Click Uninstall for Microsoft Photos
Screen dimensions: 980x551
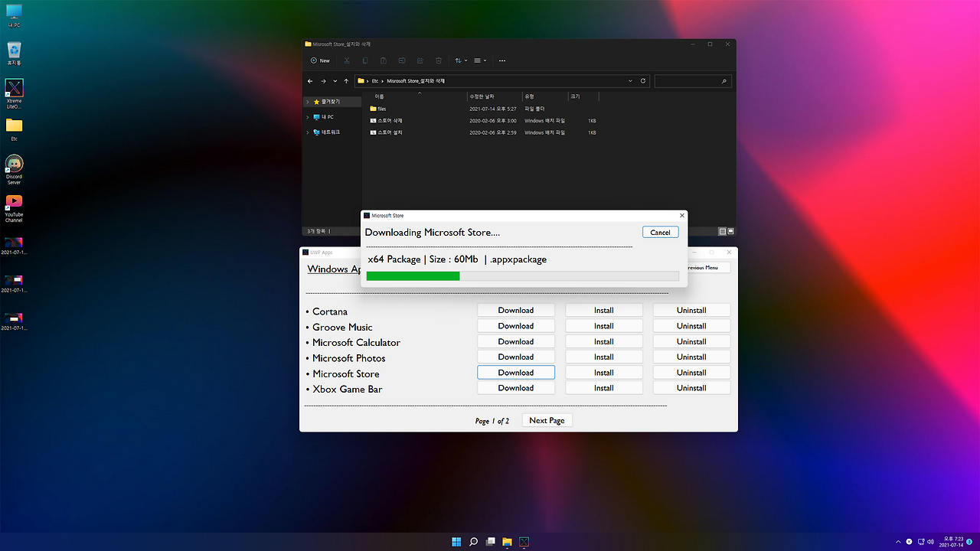click(691, 357)
